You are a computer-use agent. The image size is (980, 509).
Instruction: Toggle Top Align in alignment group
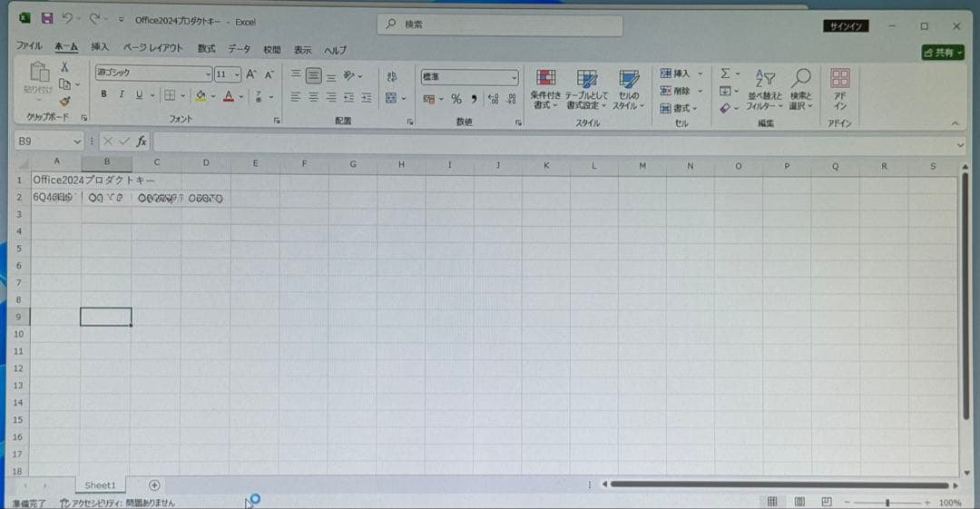[x=296, y=75]
